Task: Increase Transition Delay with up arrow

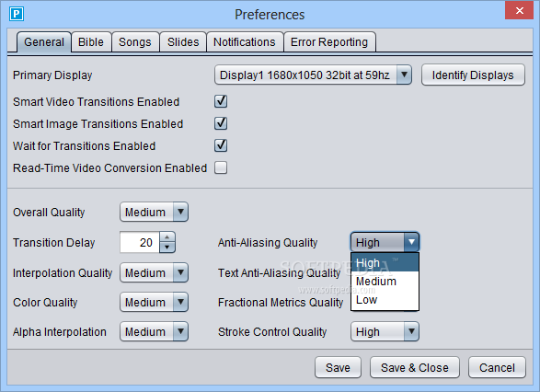Action: [167, 237]
